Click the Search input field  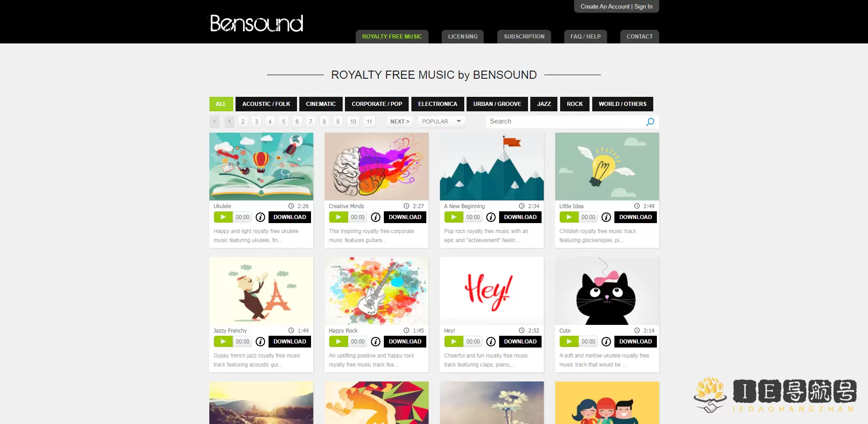[x=565, y=122]
